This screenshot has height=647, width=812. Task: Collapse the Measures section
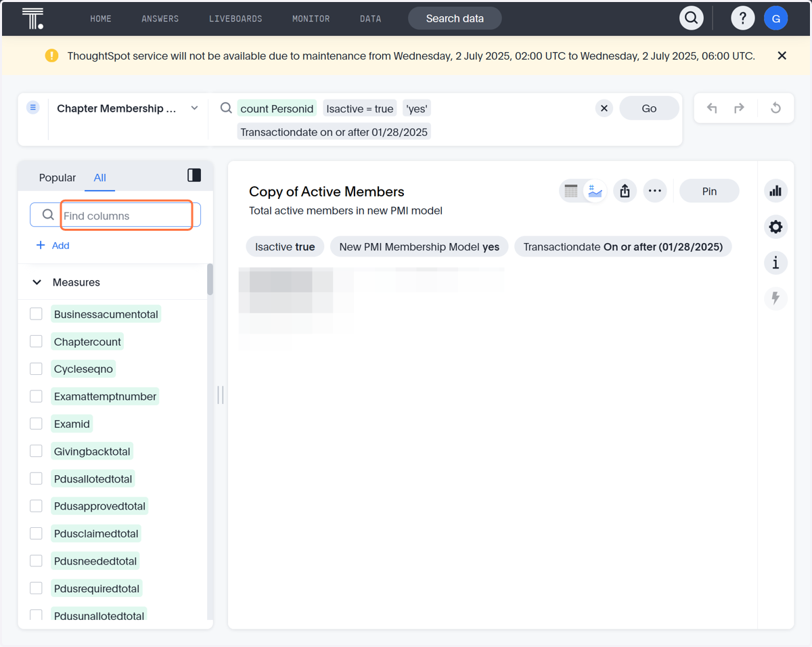(37, 282)
